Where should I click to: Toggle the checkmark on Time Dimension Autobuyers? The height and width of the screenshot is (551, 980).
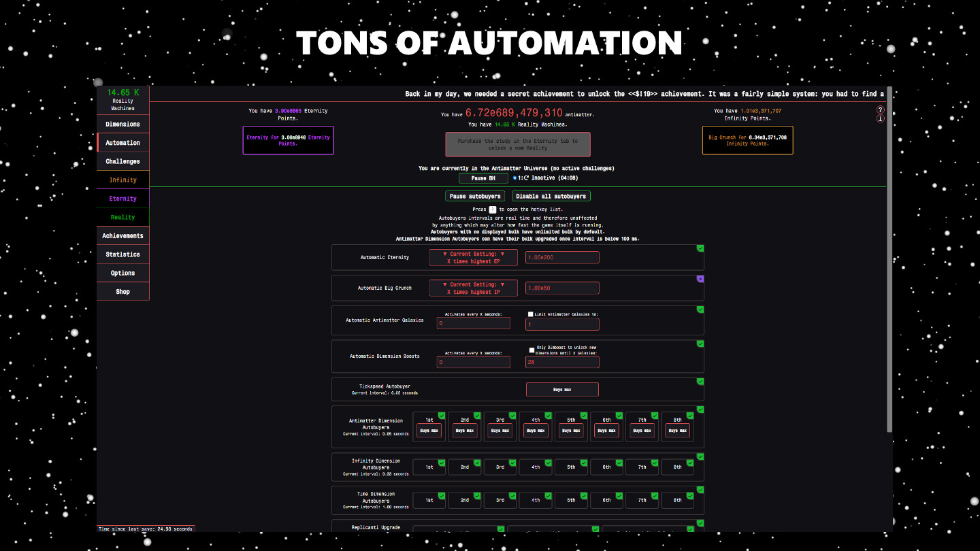tap(700, 489)
